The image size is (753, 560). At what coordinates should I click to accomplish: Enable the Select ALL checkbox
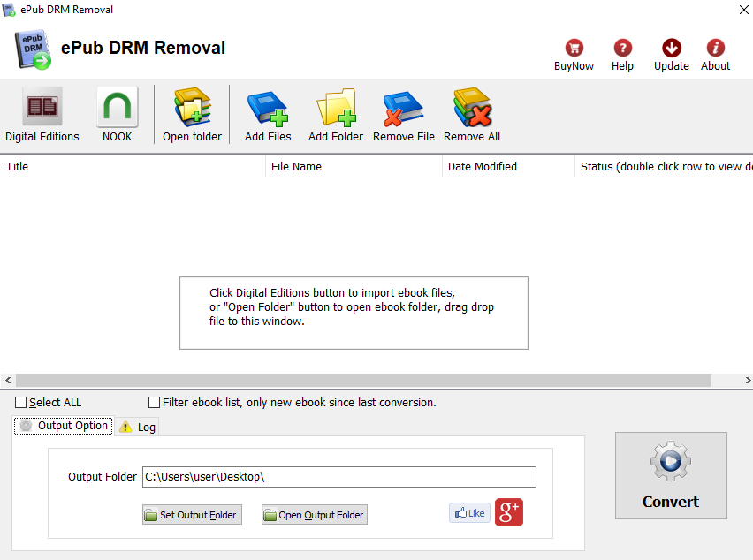click(x=20, y=402)
